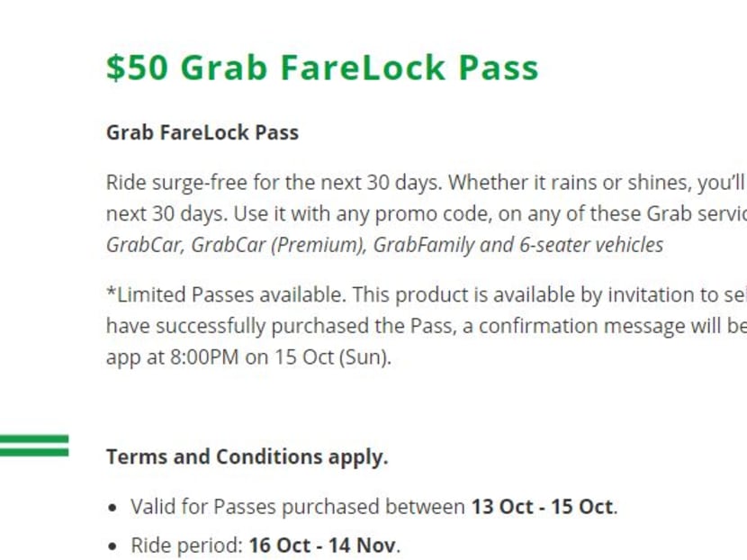
Task: Click the bold "13 Oct - 15 Oct" dates
Action: [x=542, y=507]
